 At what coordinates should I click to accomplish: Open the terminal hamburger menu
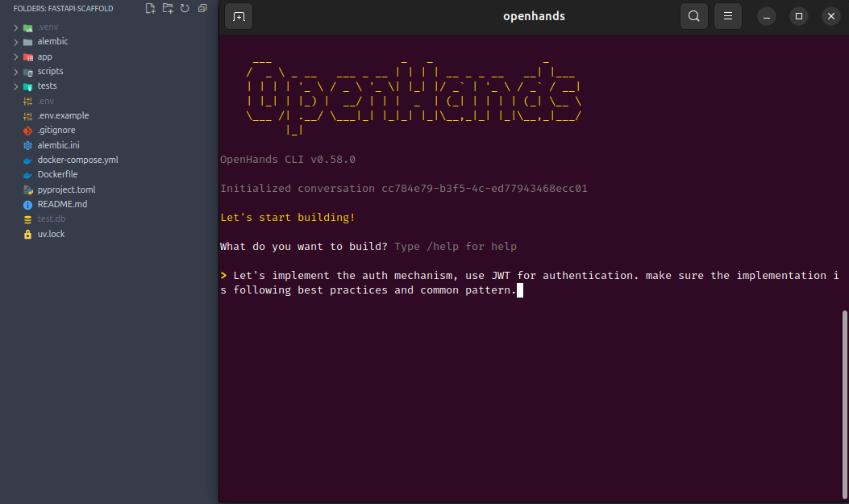[x=728, y=16]
